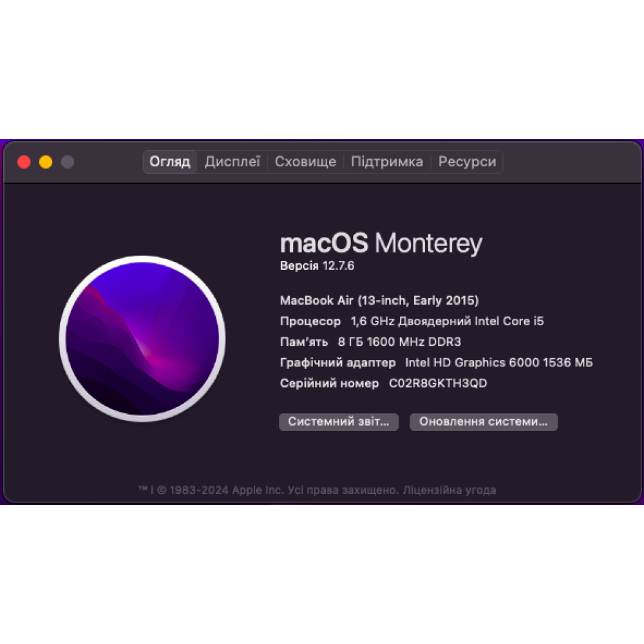Click the greyed-out zoom window button
644x644 pixels.
click(68, 162)
